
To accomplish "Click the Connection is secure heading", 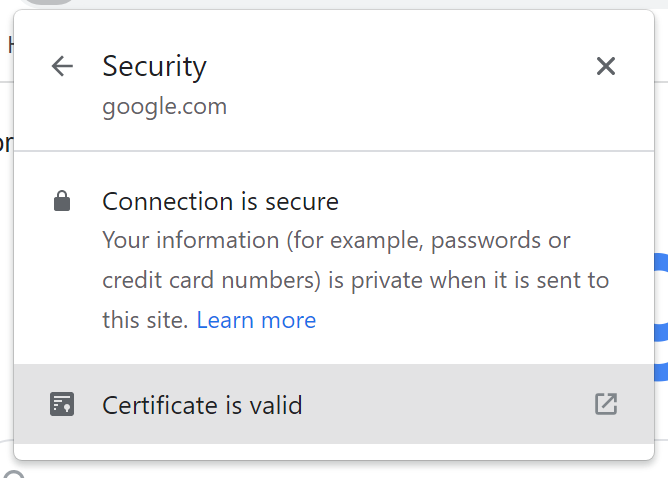I will (x=220, y=202).
